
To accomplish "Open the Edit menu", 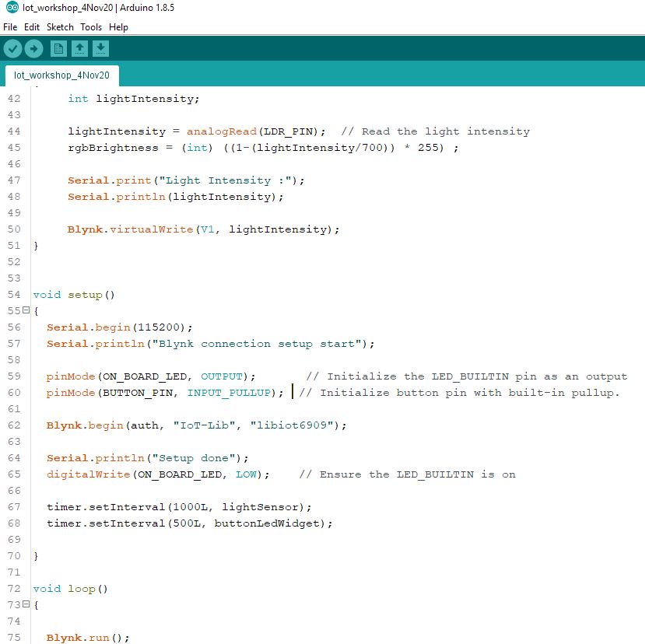I will (32, 27).
